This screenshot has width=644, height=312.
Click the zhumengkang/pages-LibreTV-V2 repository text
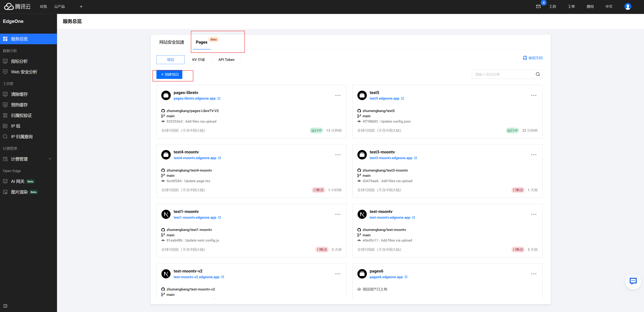coord(193,111)
